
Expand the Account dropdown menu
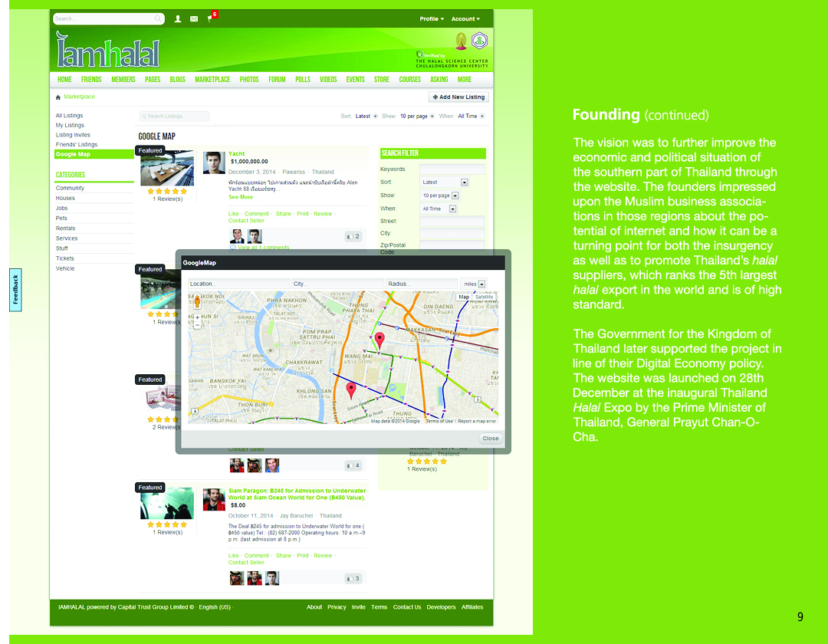point(465,19)
